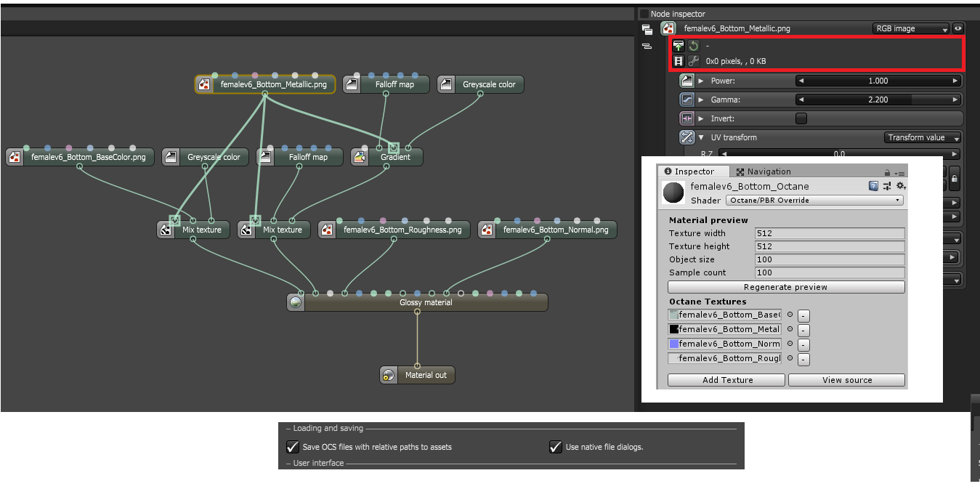The height and width of the screenshot is (497, 980).
Task: Select the femalev6_Bottom_Roughness.png node icon
Action: point(327,230)
